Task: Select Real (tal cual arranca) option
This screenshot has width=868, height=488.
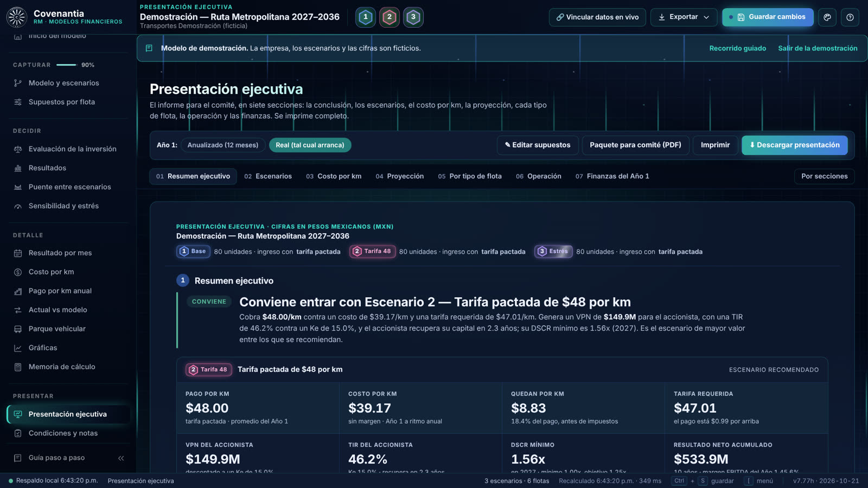Action: (310, 145)
